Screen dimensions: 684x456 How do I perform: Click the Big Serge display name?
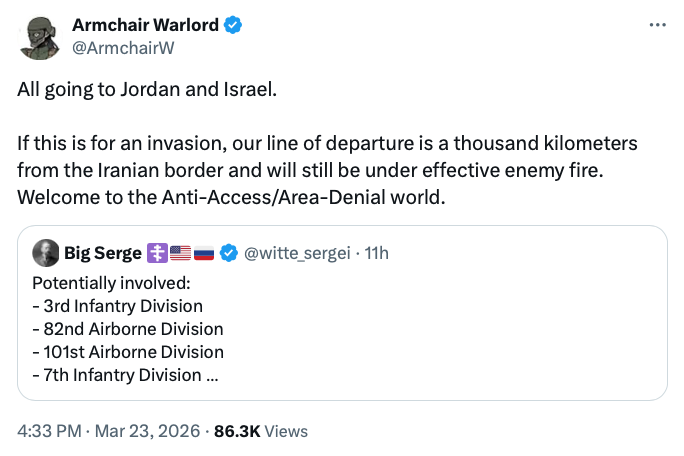tap(103, 254)
